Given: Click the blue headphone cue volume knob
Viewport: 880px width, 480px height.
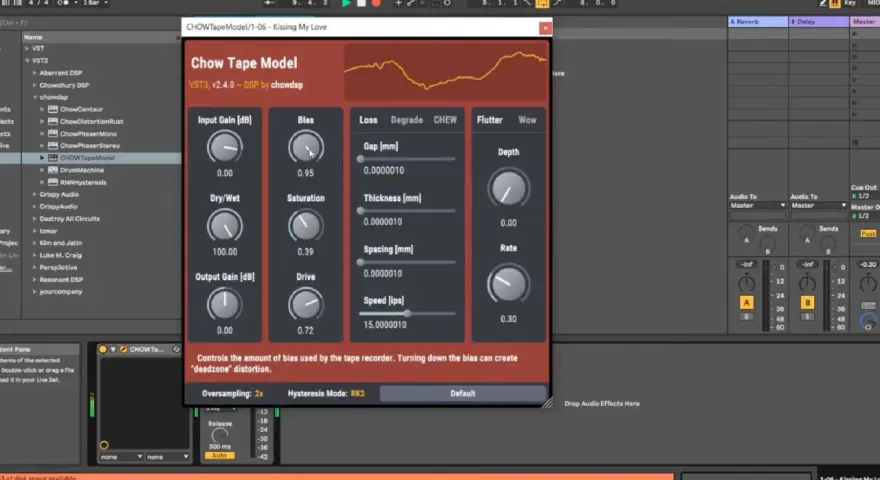Looking at the screenshot, I should tap(868, 322).
